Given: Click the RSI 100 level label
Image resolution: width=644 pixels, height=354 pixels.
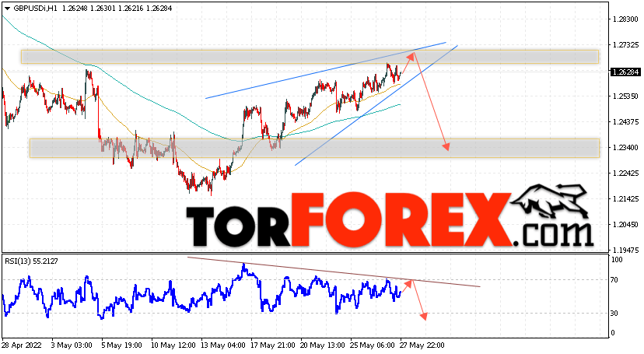Looking at the screenshot, I should pos(617,260).
